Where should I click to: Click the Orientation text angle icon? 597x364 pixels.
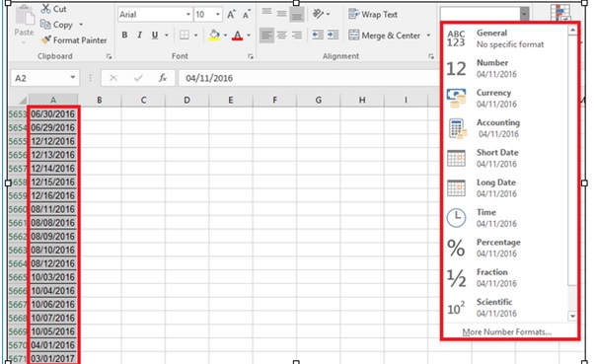318,14
